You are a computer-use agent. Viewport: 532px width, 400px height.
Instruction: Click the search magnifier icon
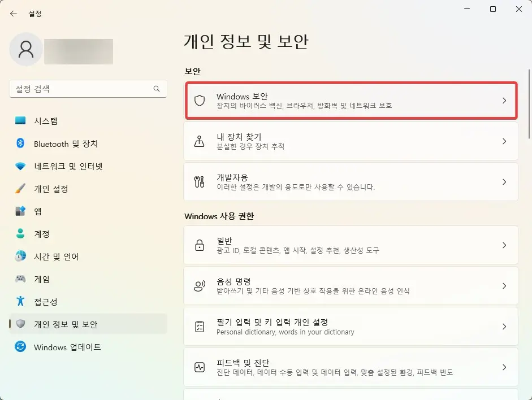click(x=157, y=89)
